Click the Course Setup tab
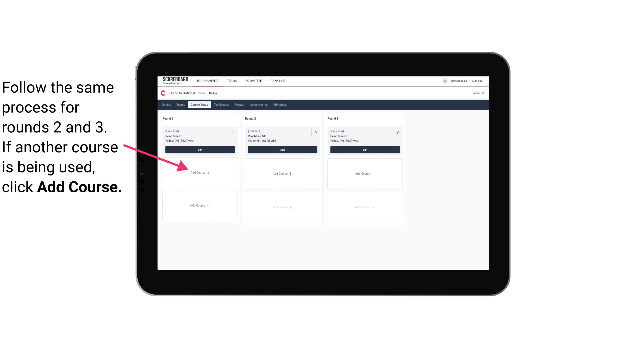This screenshot has height=346, width=644. [199, 105]
